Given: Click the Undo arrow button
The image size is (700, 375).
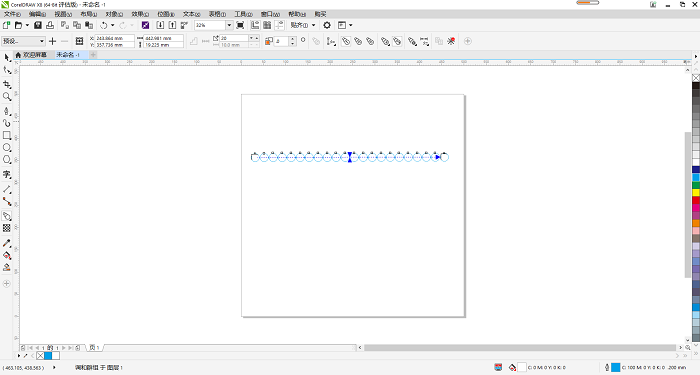Looking at the screenshot, I should [104, 25].
